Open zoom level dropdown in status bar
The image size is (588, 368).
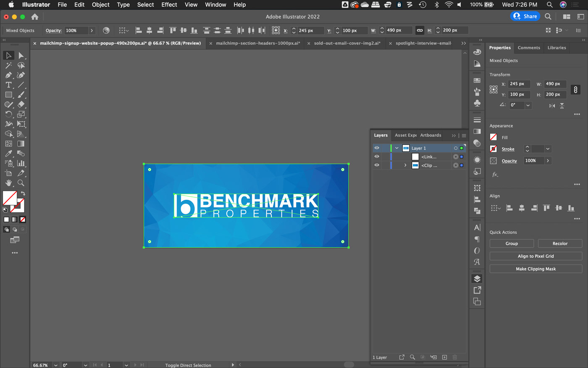click(x=55, y=365)
